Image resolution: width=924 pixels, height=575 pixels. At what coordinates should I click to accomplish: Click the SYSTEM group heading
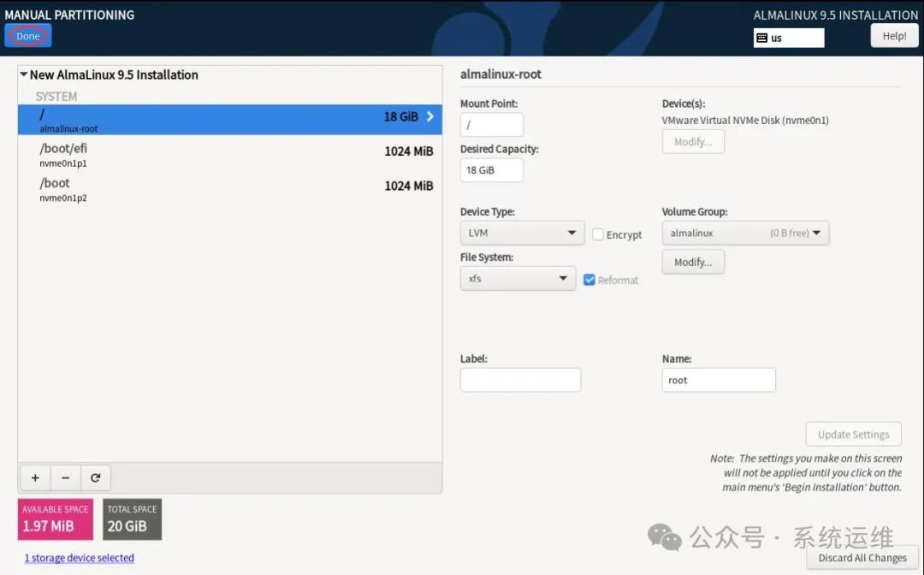[56, 96]
